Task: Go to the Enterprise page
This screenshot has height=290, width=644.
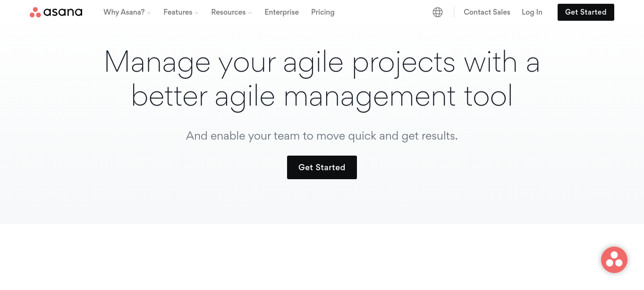Action: (x=281, y=12)
